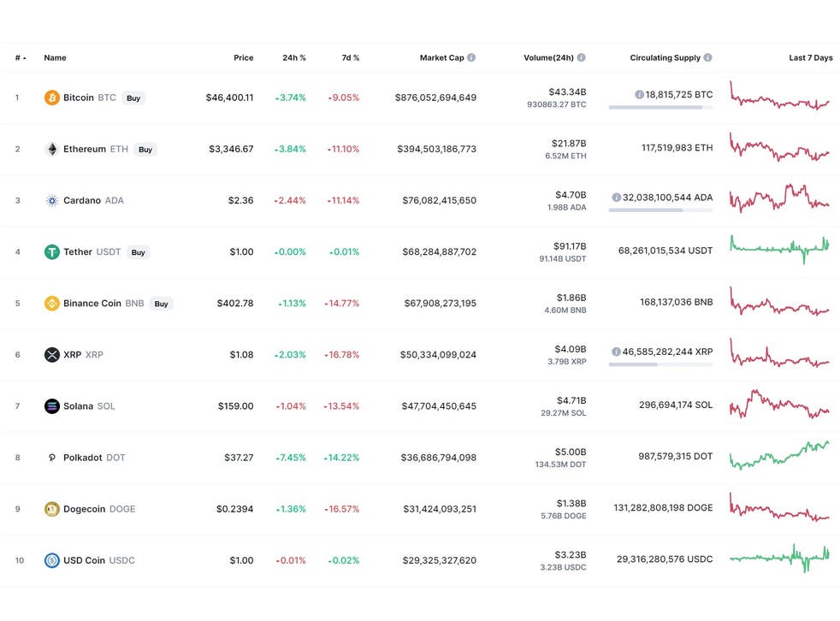
Task: Click the Dogecoin logo icon
Action: point(52,509)
